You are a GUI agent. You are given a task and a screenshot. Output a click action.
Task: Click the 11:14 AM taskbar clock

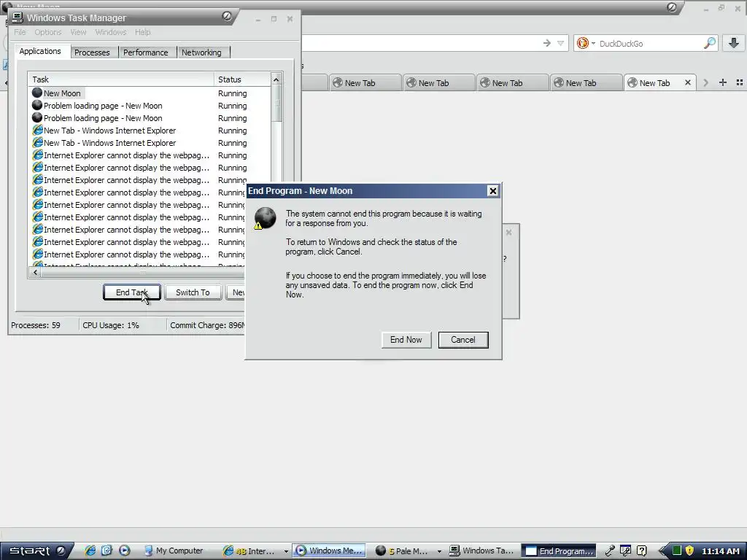tap(720, 551)
